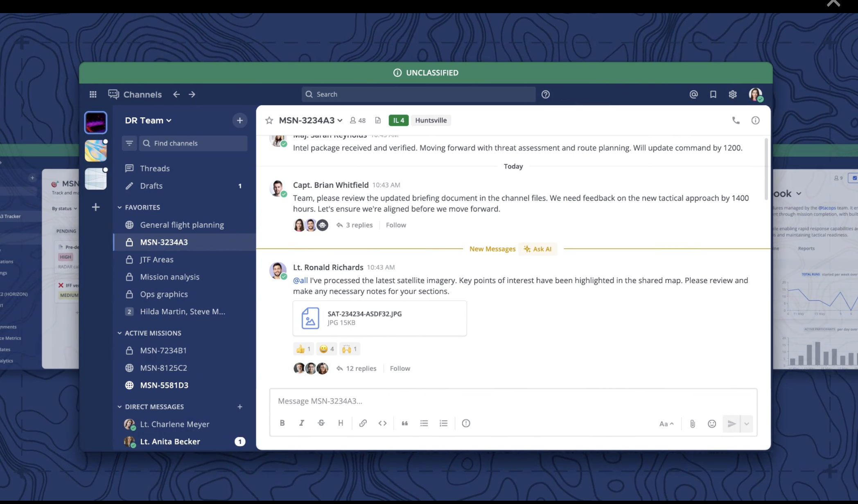Screen dimensions: 858x504
Task: Click the Message MSN-3234A3 text box
Action: click(x=513, y=401)
